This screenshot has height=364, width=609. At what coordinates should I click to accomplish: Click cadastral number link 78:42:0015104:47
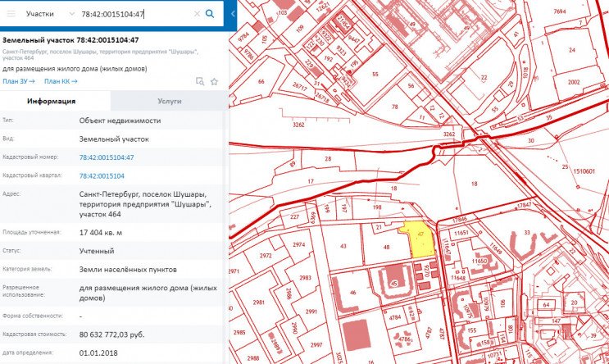click(107, 157)
